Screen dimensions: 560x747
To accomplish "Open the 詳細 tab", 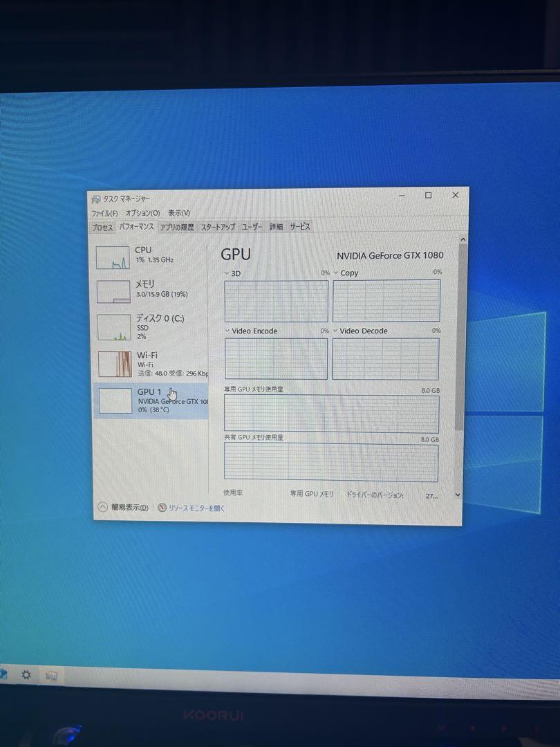I will 276,227.
